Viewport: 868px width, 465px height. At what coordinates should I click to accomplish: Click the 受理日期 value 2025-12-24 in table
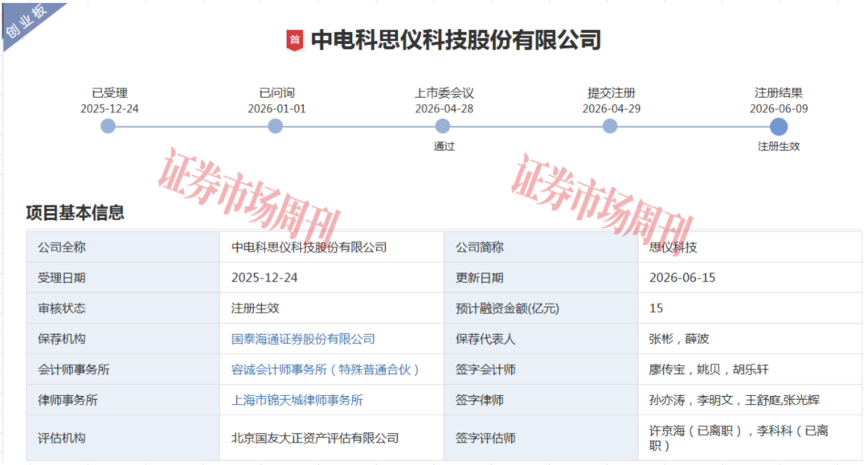[x=264, y=278]
